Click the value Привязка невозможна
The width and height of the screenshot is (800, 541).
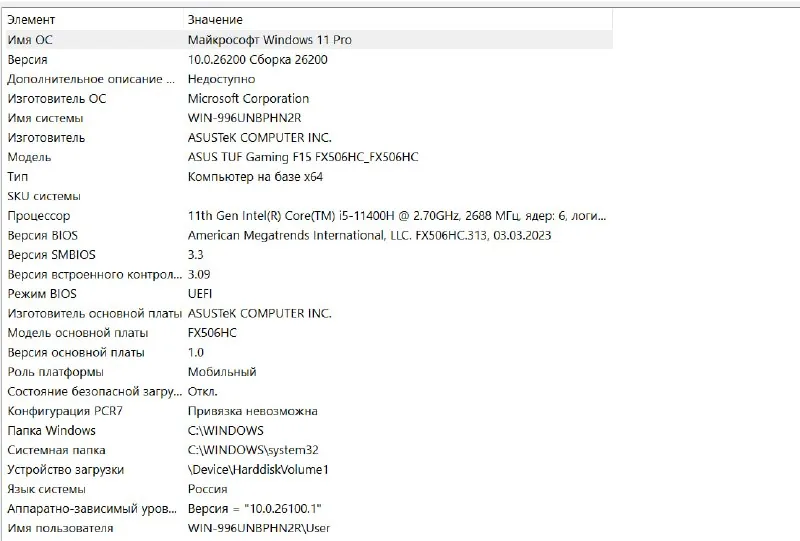click(253, 411)
